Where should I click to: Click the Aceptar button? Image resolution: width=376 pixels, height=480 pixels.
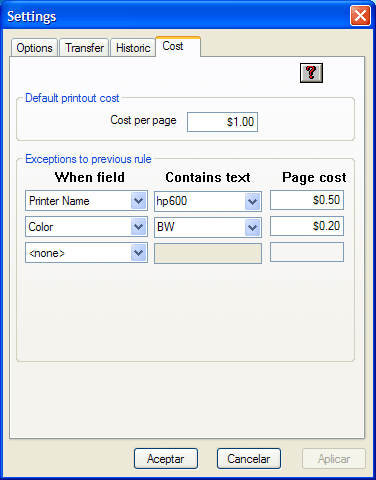tap(166, 459)
